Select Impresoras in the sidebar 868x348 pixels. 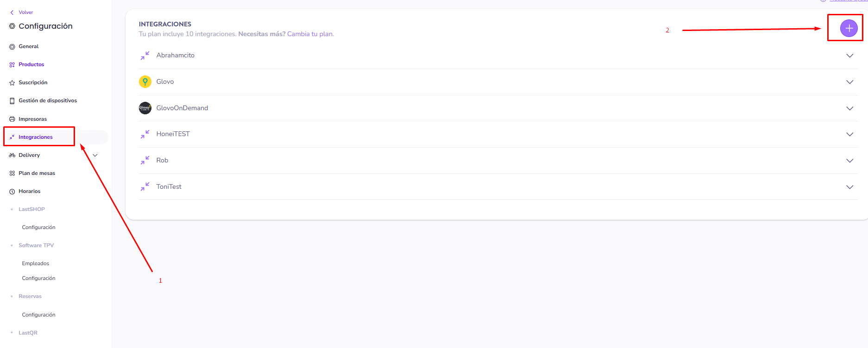pos(32,119)
